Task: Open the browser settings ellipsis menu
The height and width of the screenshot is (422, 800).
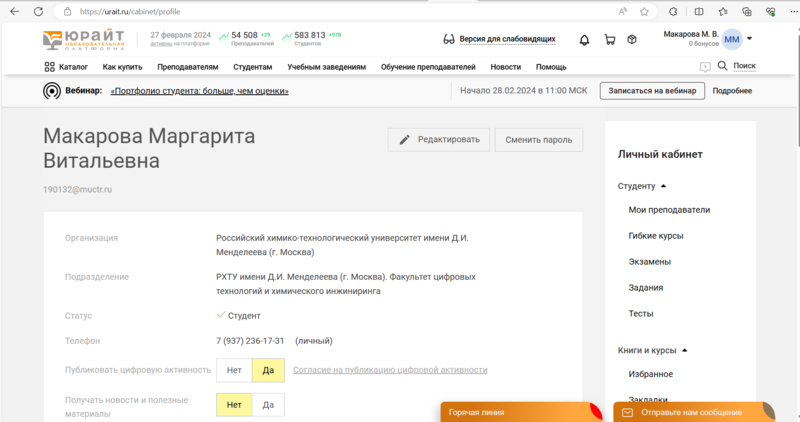Action: point(793,11)
